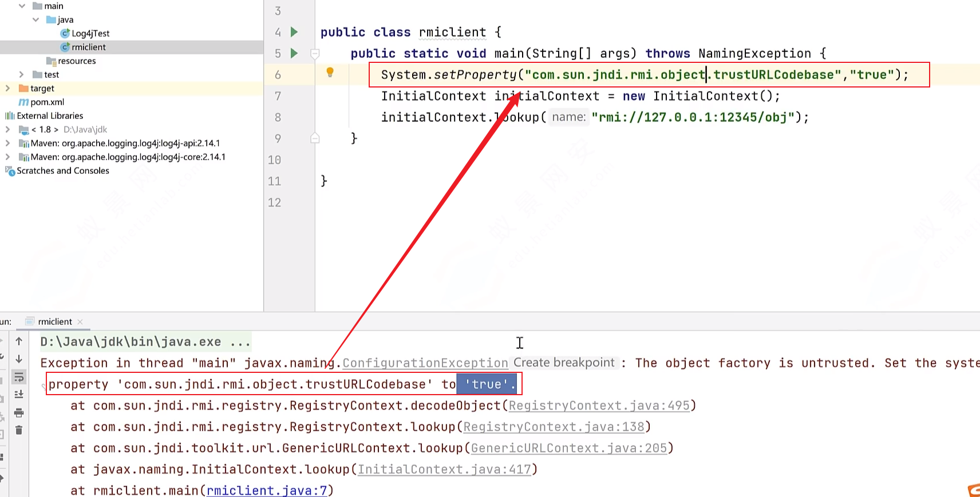Viewport: 980px width, 497px height.
Task: Click the orange target folder icon
Action: [x=23, y=88]
